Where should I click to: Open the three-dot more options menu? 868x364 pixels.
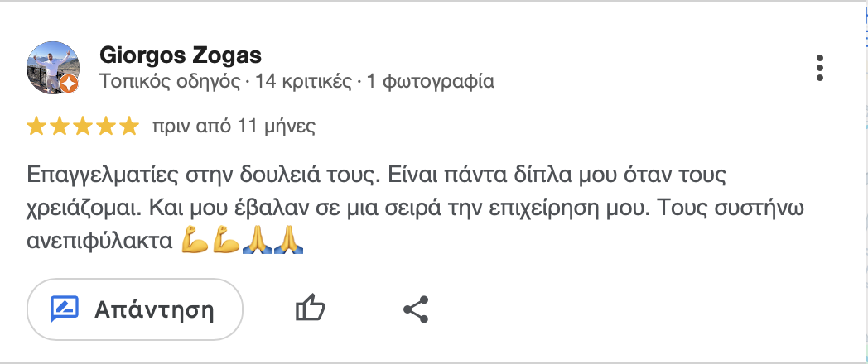tap(820, 68)
